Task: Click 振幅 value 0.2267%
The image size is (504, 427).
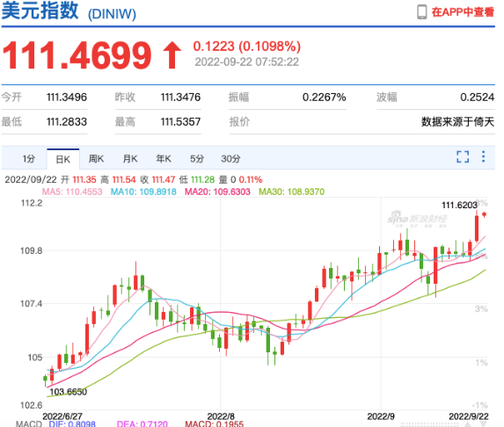Action: click(324, 97)
